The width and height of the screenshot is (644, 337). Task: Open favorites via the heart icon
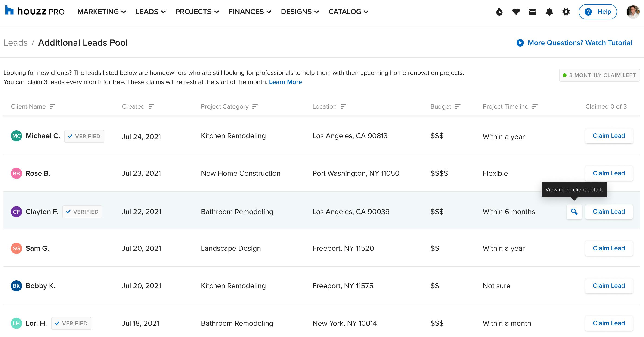coord(516,12)
